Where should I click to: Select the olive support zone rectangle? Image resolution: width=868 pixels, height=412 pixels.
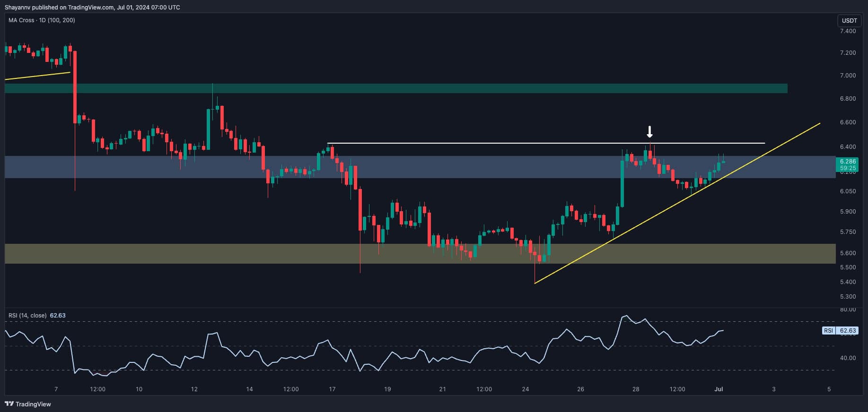(x=419, y=254)
